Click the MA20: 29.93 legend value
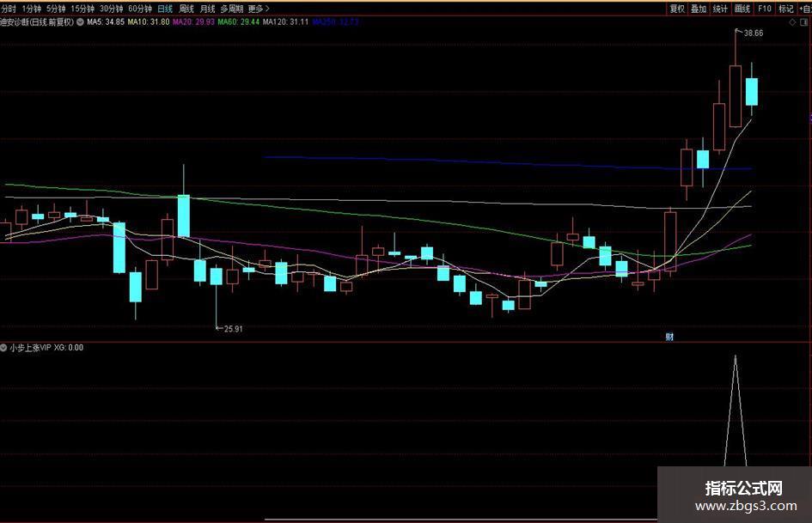This screenshot has width=812, height=523. point(193,22)
